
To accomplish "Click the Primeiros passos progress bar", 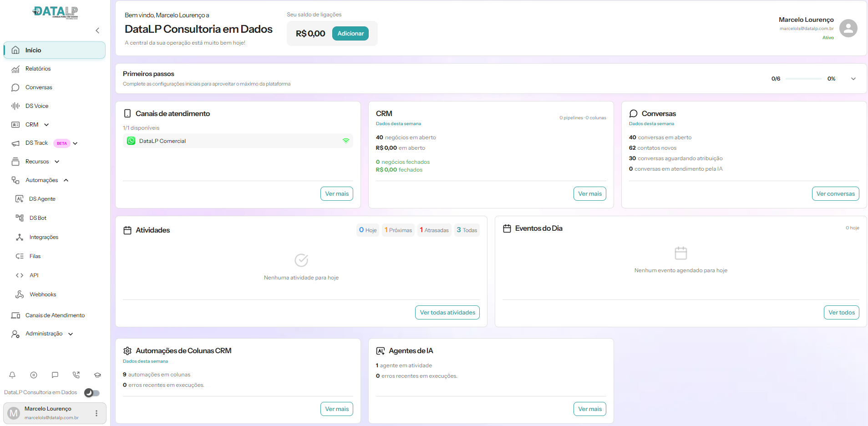I will [804, 79].
